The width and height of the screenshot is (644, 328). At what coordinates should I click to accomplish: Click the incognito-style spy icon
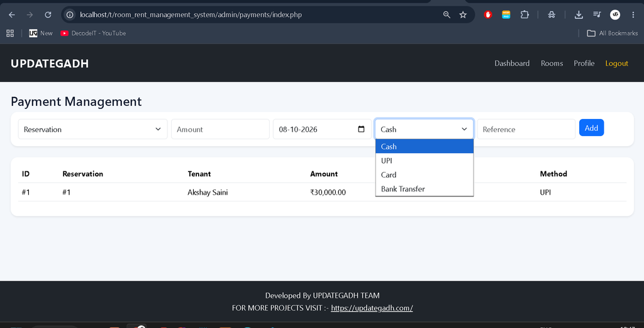(552, 15)
